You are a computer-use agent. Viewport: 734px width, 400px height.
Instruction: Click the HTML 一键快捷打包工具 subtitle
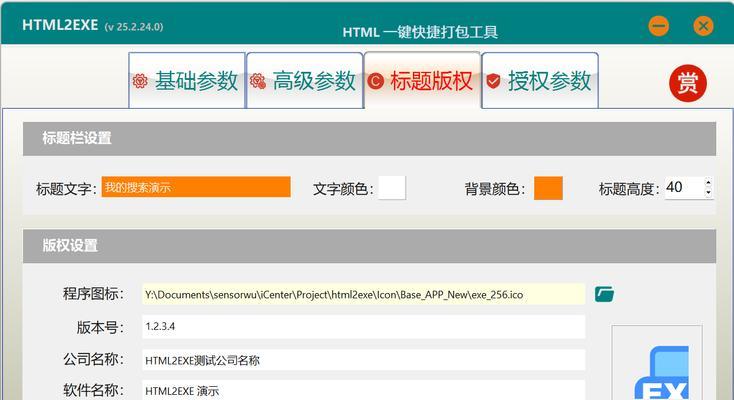(420, 32)
